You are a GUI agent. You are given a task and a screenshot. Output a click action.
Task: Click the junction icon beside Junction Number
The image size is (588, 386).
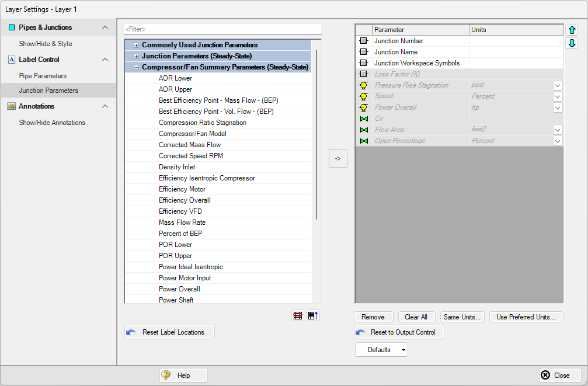[364, 41]
